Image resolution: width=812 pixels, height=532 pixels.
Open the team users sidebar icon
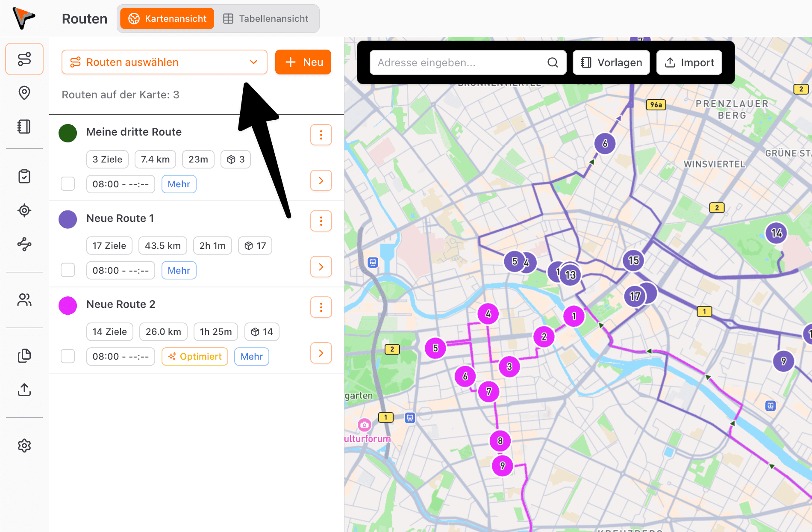[24, 300]
